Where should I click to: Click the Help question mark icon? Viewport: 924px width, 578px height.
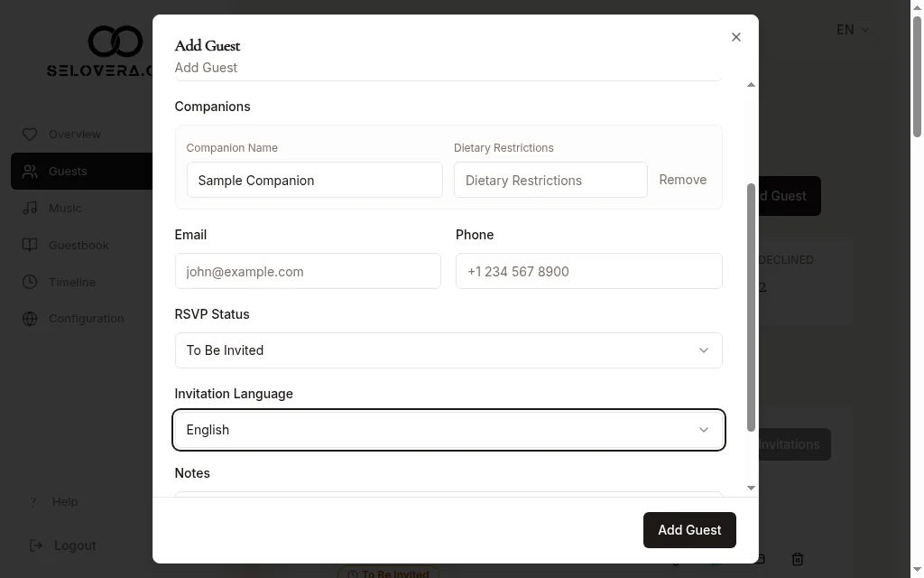33,502
